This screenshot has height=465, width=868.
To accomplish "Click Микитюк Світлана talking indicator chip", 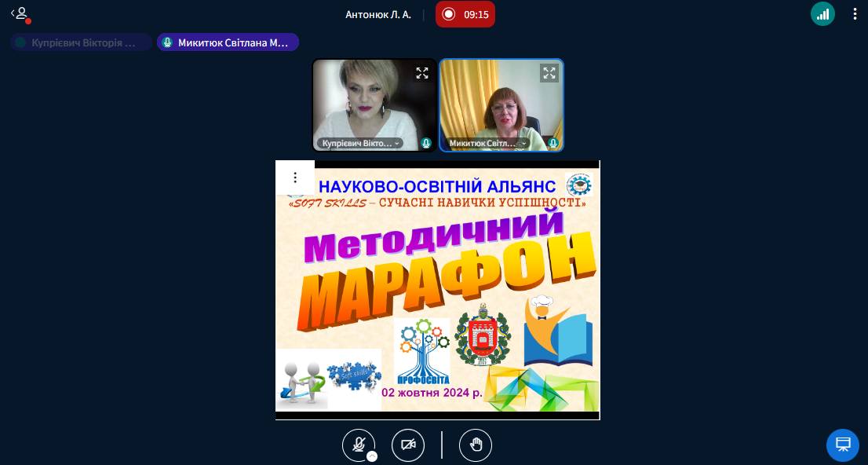I will (228, 43).
